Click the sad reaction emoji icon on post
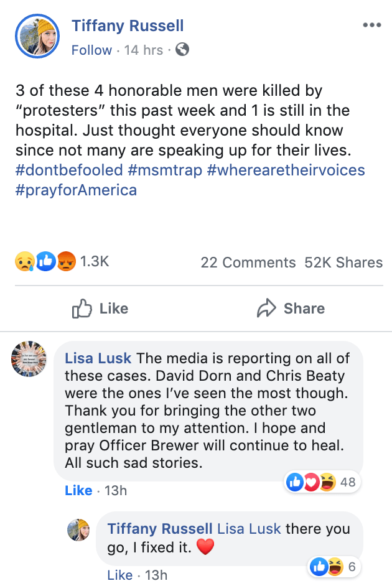The image size is (392, 586). [24, 262]
